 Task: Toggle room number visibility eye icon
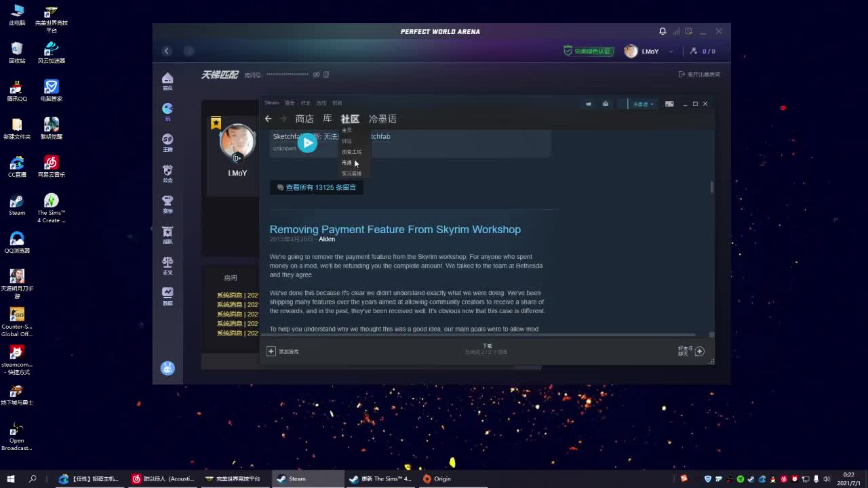click(316, 75)
